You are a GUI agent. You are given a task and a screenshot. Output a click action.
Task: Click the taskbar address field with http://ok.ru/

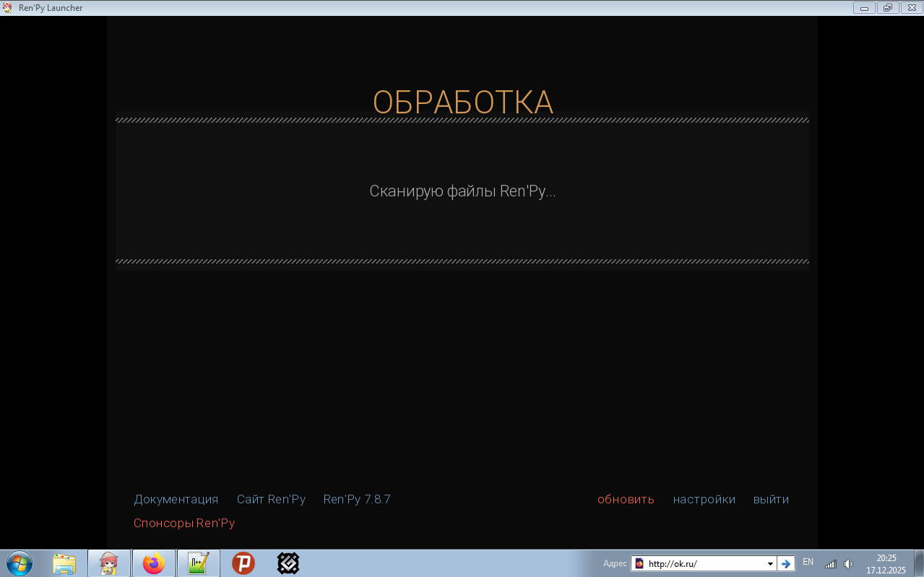click(x=704, y=564)
